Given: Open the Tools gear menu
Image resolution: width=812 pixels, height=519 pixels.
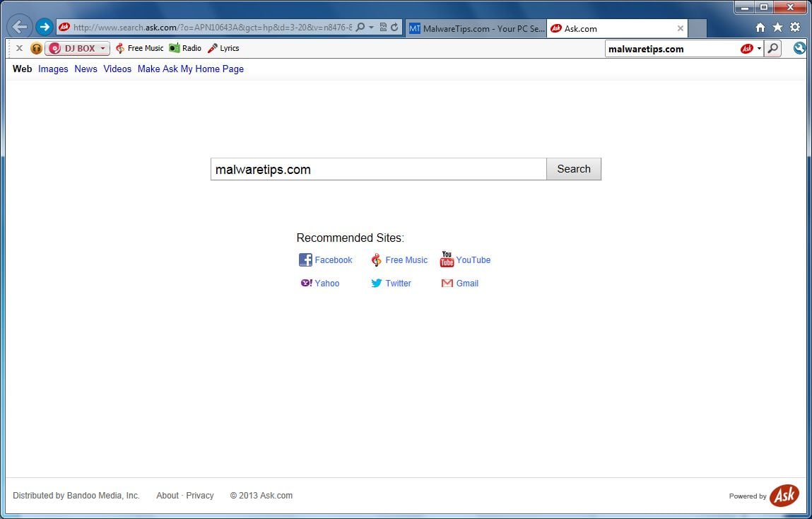Looking at the screenshot, I should (x=795, y=28).
